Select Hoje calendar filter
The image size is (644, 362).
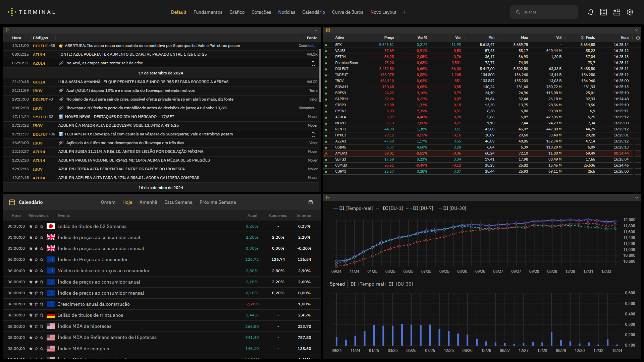pos(127,202)
